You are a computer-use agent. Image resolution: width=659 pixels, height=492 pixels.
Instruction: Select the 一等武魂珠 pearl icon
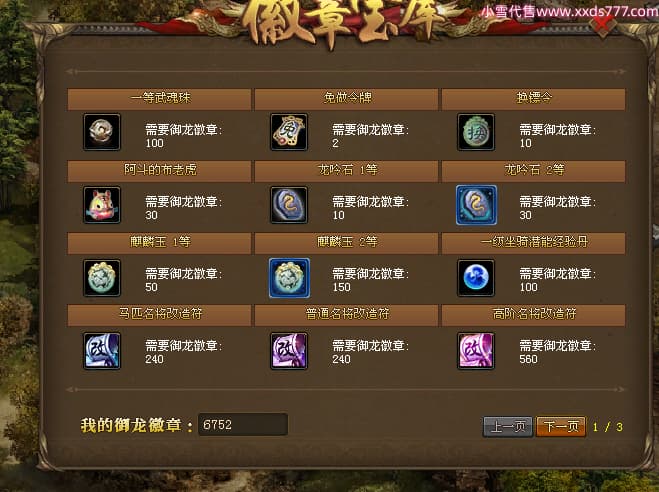102,132
